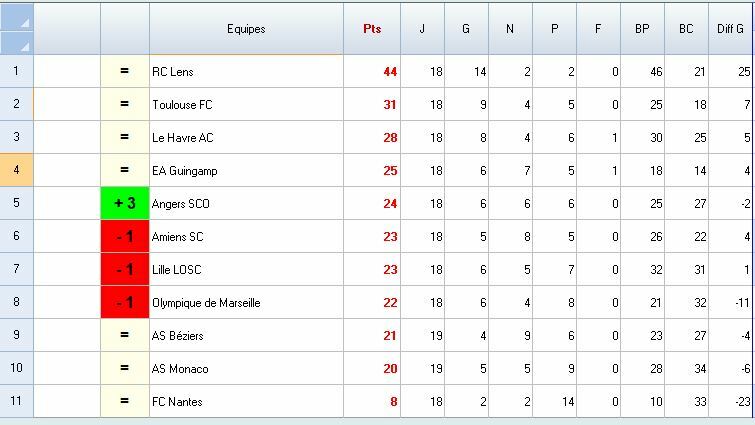Click the J column header
Viewport: 755px width, 425px height.
pyautogui.click(x=422, y=29)
